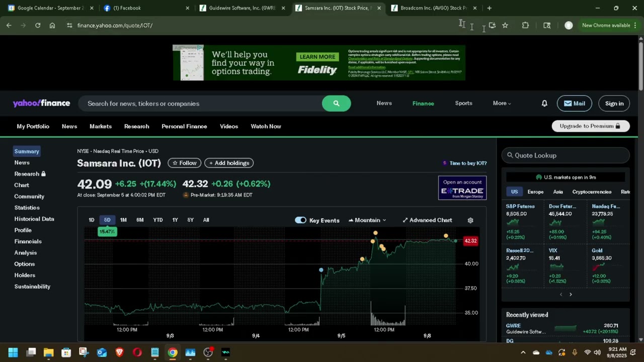The width and height of the screenshot is (644, 362).
Task: Select the Europe markets tab
Action: [535, 192]
